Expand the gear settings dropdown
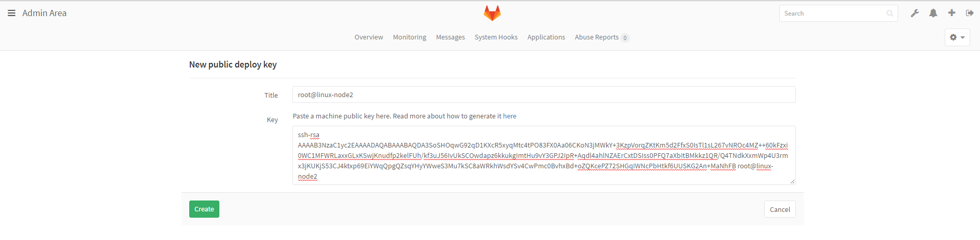Image resolution: width=980 pixels, height=240 pixels. point(957,37)
